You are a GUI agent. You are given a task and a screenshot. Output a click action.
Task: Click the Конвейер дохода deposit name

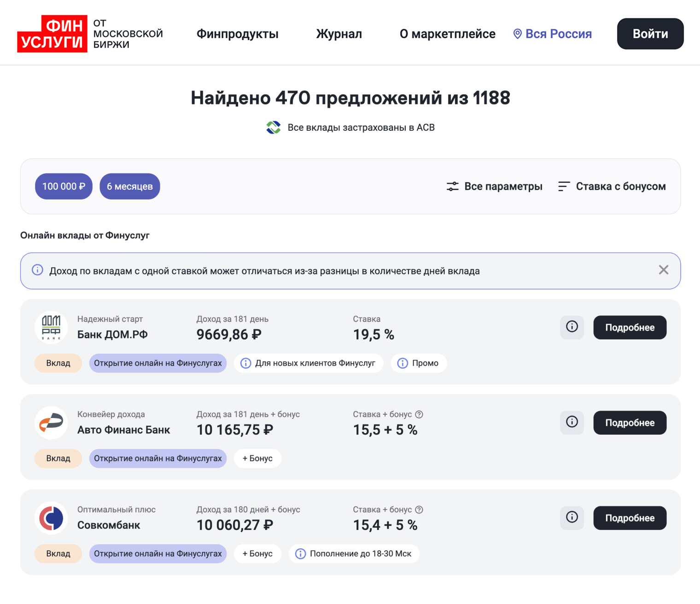(x=111, y=414)
